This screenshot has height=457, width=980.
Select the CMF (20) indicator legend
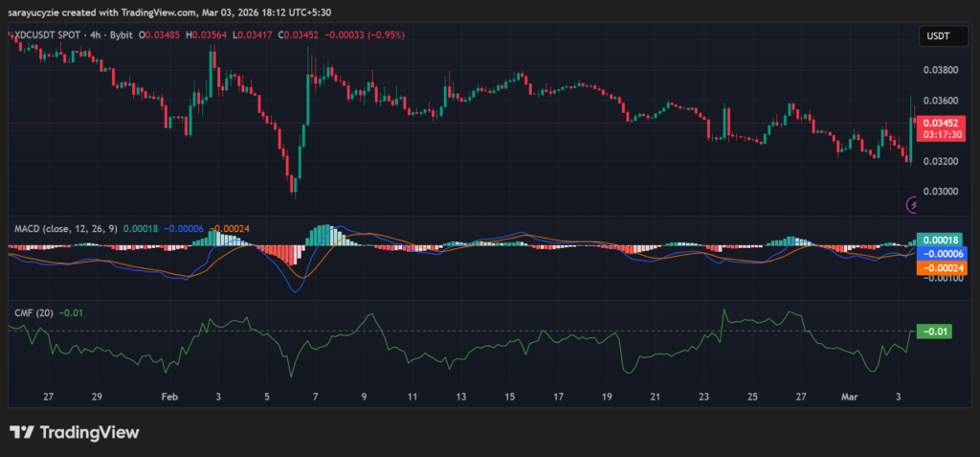click(31, 312)
